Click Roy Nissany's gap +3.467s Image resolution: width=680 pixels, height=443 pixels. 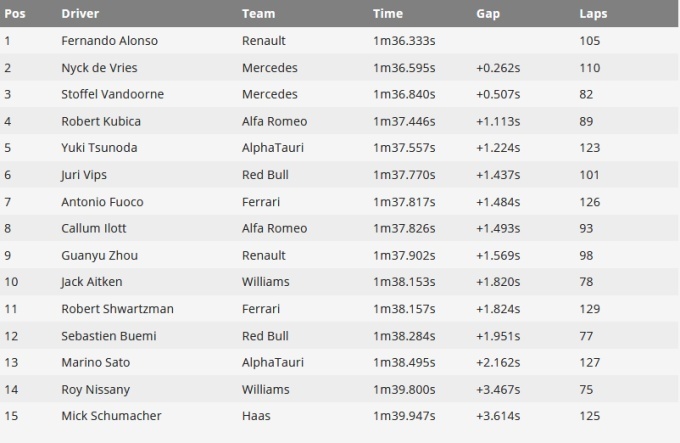click(x=498, y=389)
